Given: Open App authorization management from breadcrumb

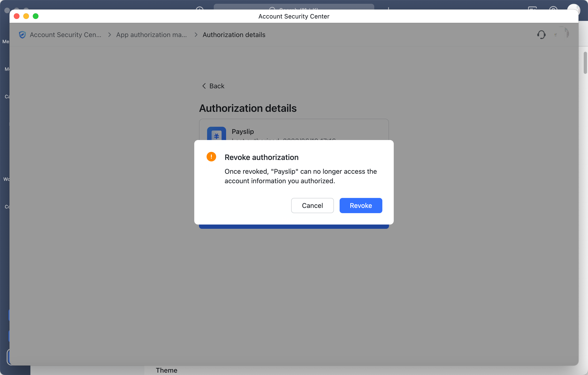Looking at the screenshot, I should point(152,35).
